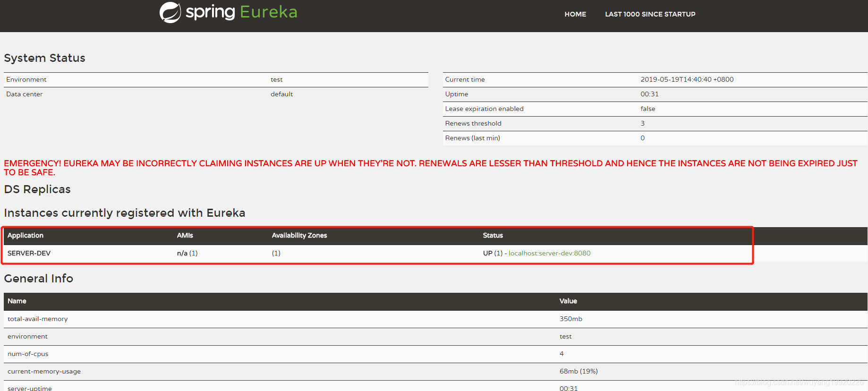Screen dimensions: 868x391
Task: Click the red EMERGENCY warning message
Action: point(431,168)
